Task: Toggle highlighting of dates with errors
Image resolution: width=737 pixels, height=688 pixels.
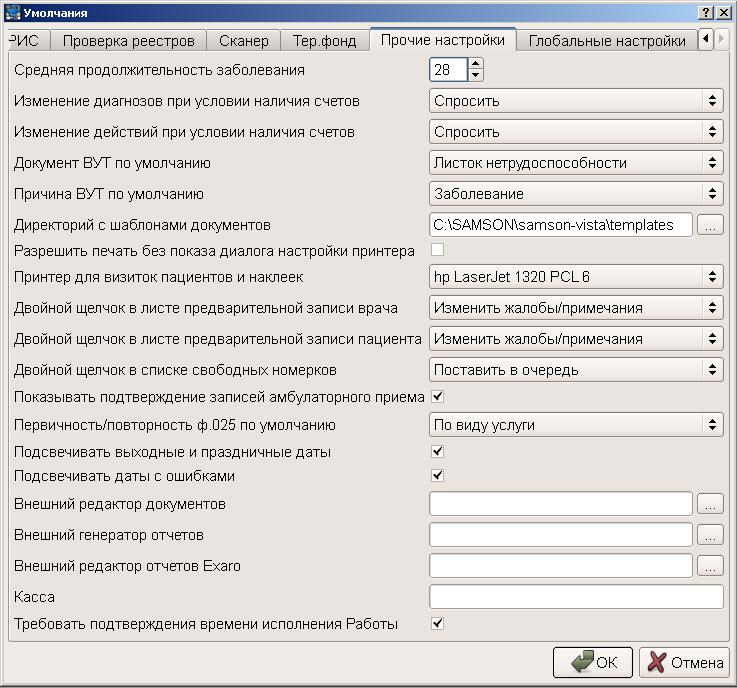Action: point(437,475)
